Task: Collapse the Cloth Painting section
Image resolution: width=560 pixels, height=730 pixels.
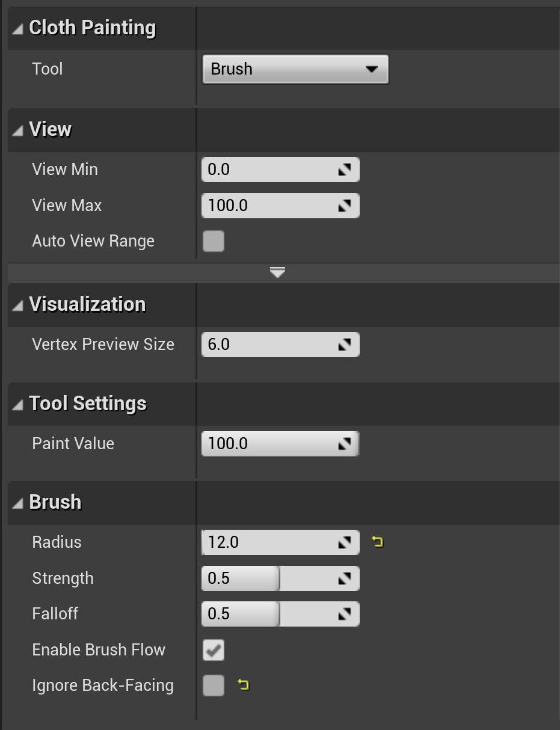Action: [x=18, y=28]
